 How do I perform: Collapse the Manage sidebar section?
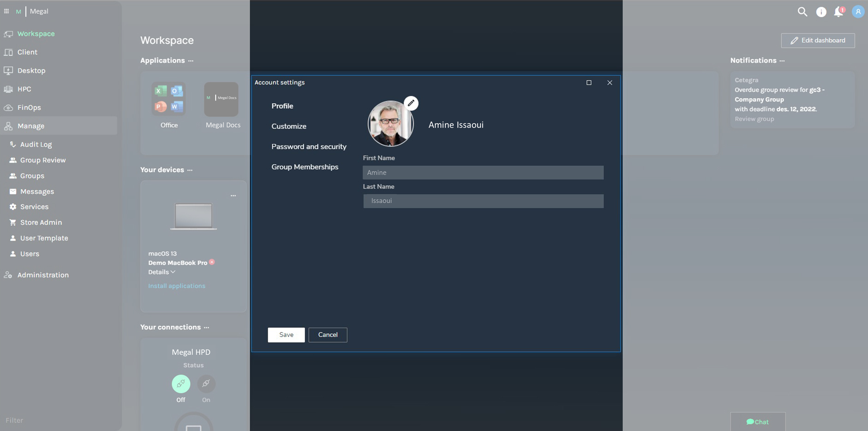tap(59, 126)
